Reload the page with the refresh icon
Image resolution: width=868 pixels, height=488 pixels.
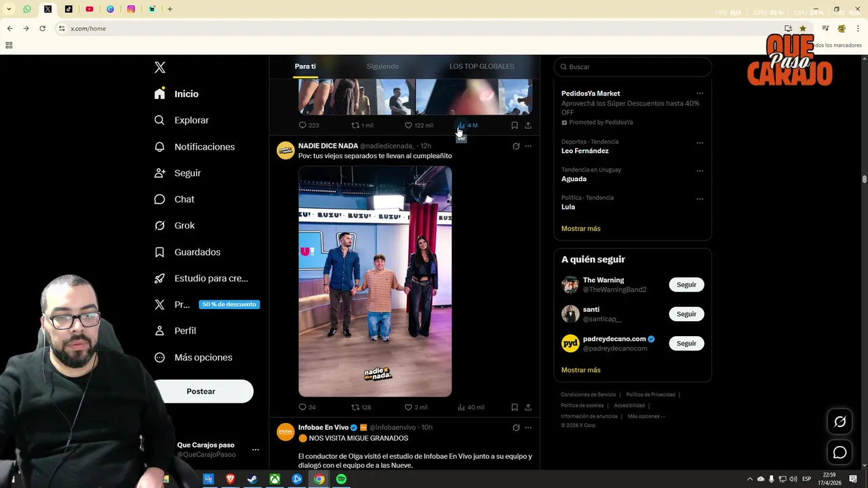pos(42,28)
